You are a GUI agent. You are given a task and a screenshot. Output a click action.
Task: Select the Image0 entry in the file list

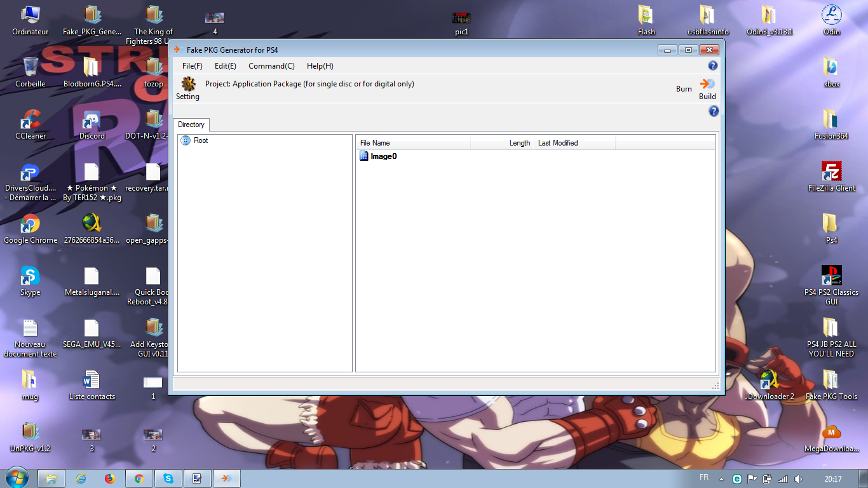point(378,156)
